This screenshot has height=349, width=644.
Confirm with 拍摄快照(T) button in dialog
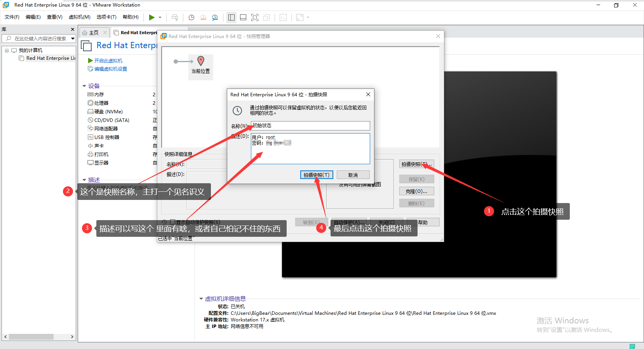[317, 175]
